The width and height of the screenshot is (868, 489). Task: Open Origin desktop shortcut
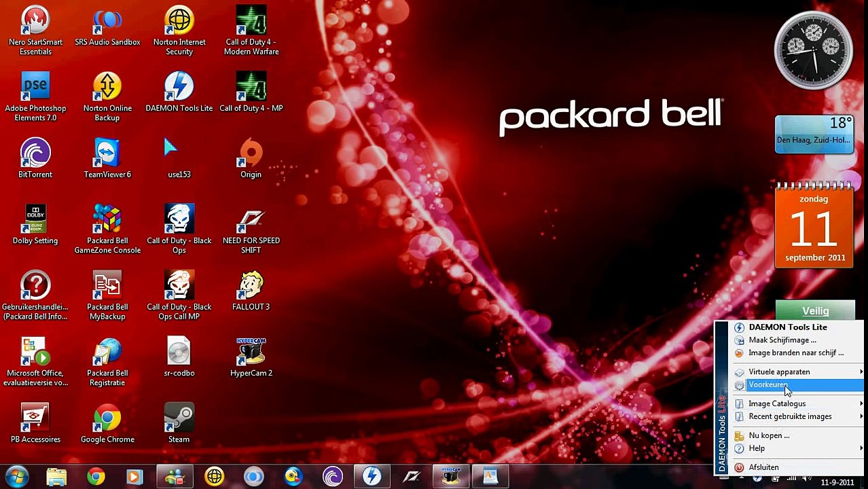tap(251, 158)
